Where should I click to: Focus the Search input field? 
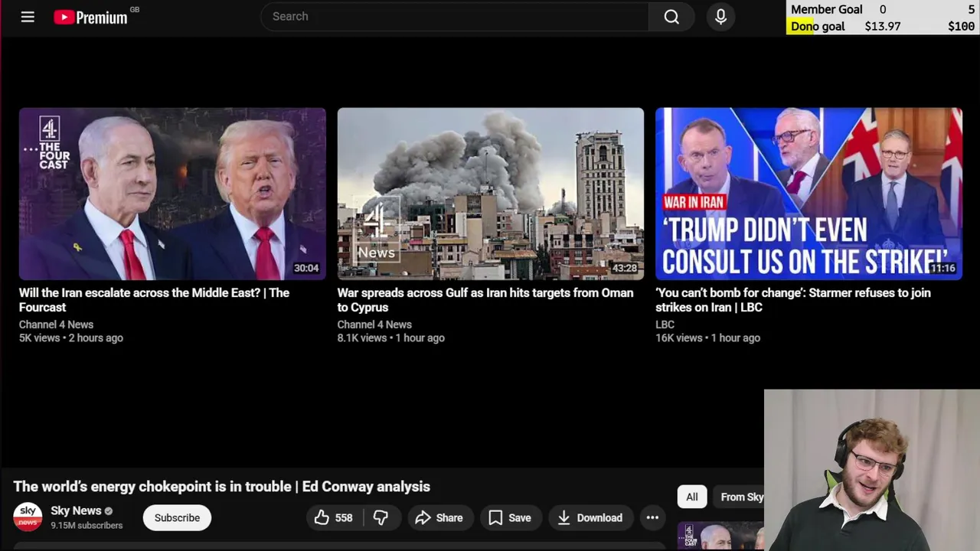455,17
